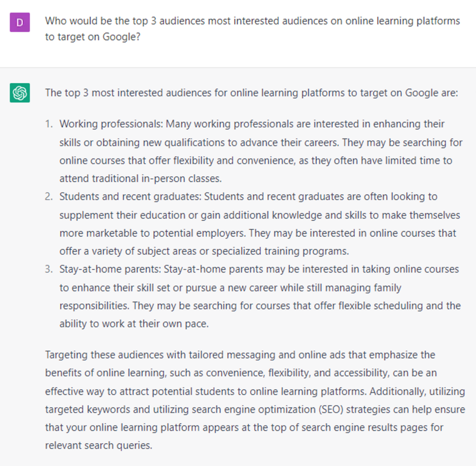Click list number 2 in the response
Viewport: 476px width, 466px height.
coord(49,197)
